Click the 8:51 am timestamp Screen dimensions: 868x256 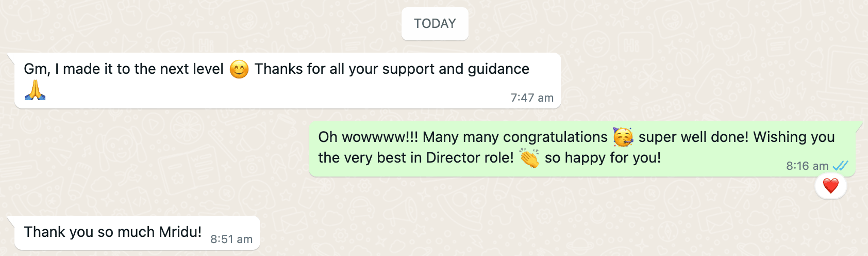(x=231, y=239)
